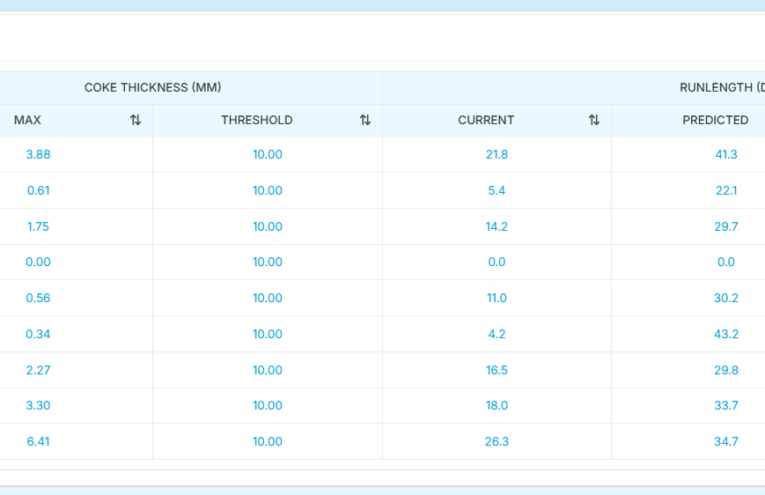Click the MAX column header
765x495 pixels.
coord(27,120)
